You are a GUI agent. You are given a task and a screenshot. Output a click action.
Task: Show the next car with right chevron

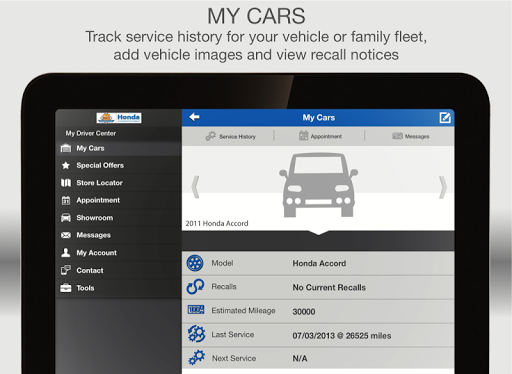point(443,187)
